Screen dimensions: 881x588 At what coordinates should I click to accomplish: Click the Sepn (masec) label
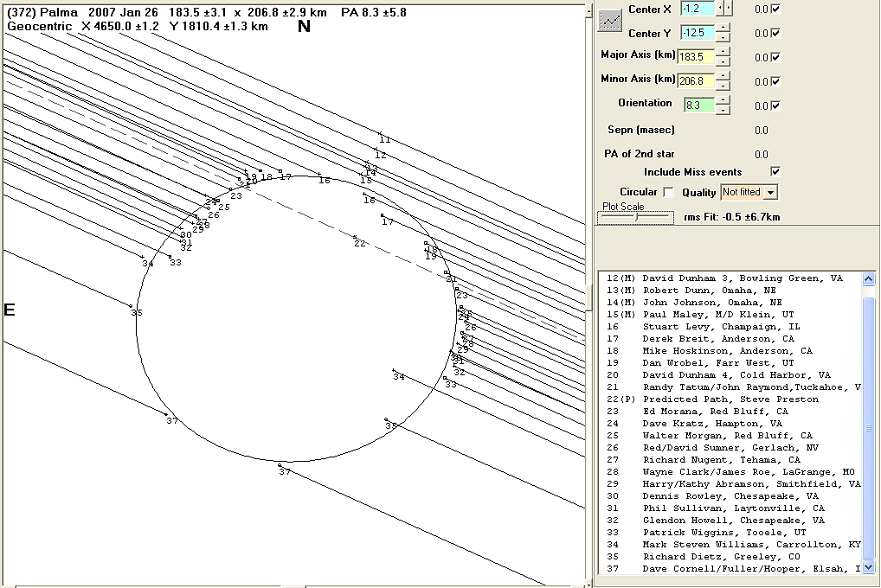click(x=641, y=130)
